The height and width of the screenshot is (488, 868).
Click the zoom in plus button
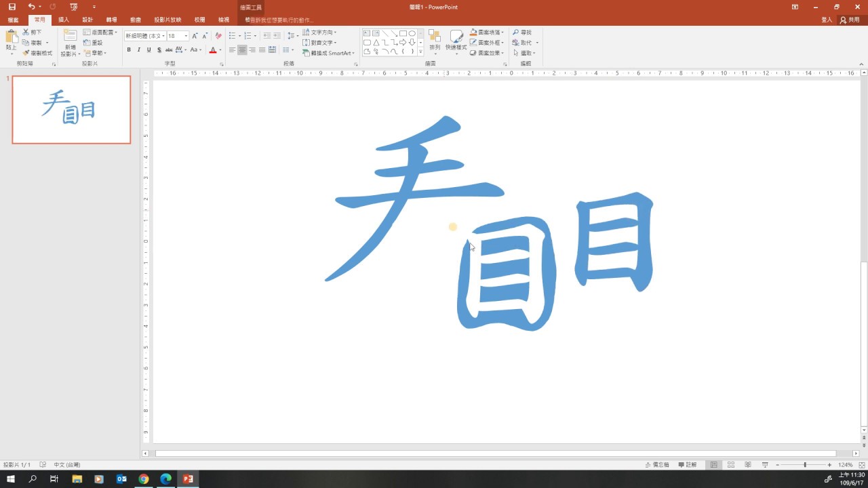pyautogui.click(x=830, y=465)
